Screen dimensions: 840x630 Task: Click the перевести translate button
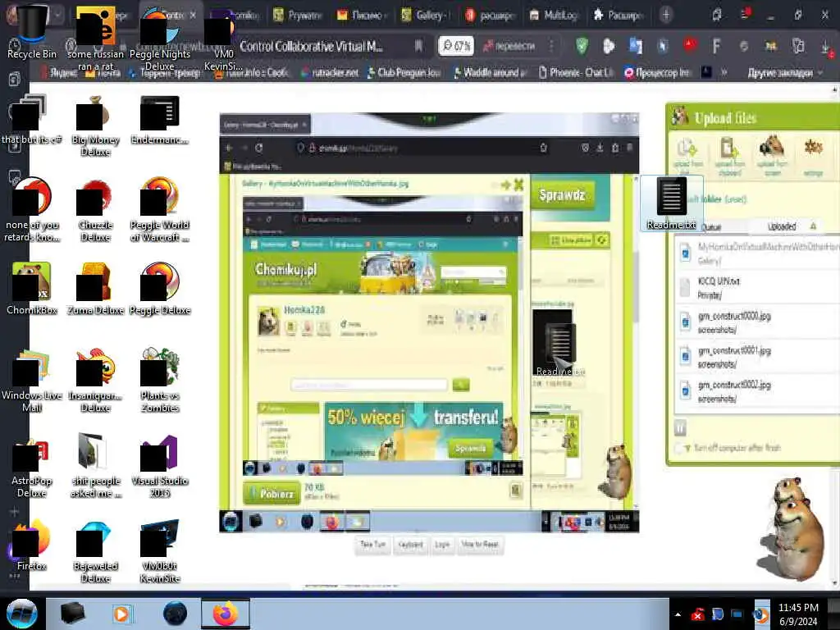tap(509, 46)
